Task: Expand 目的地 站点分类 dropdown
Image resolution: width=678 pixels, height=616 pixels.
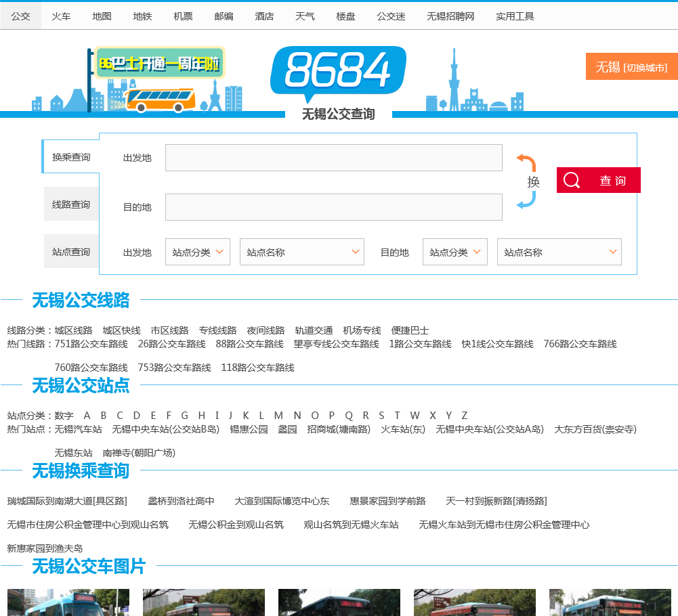Action: [x=455, y=252]
